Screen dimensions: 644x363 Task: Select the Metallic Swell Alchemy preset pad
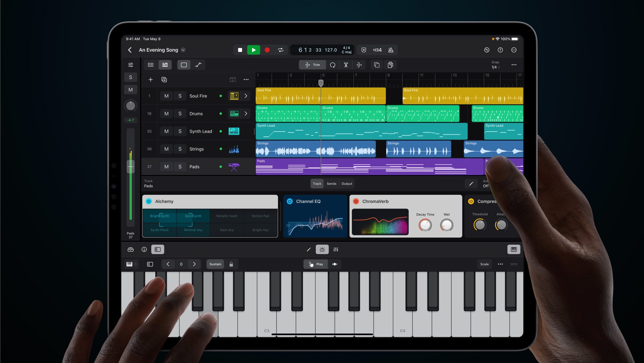tap(227, 216)
